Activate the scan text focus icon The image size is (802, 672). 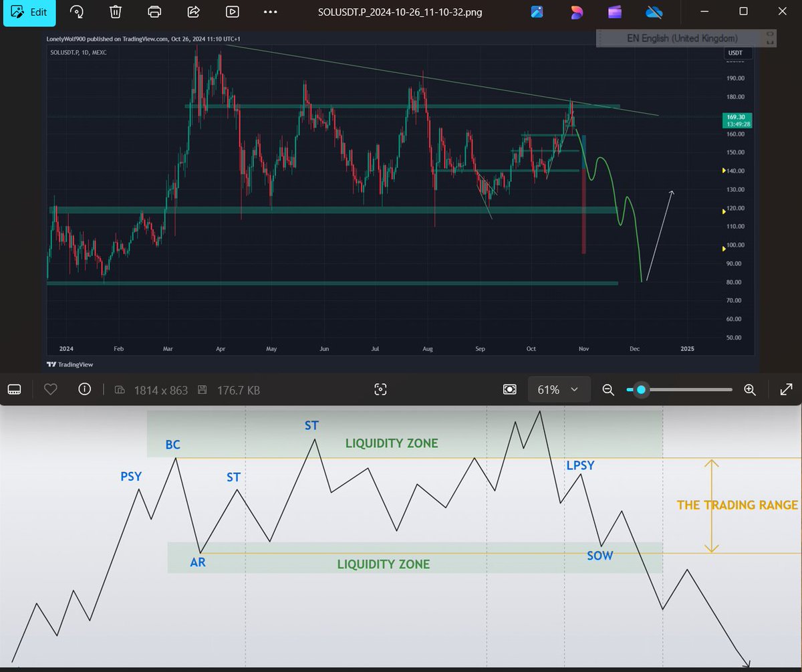pos(381,389)
